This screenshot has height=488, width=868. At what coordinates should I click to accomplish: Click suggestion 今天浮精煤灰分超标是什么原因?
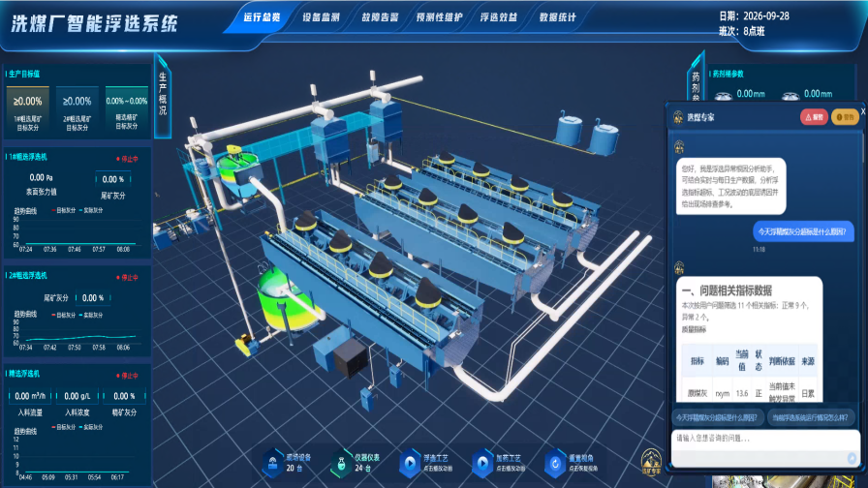pos(717,417)
